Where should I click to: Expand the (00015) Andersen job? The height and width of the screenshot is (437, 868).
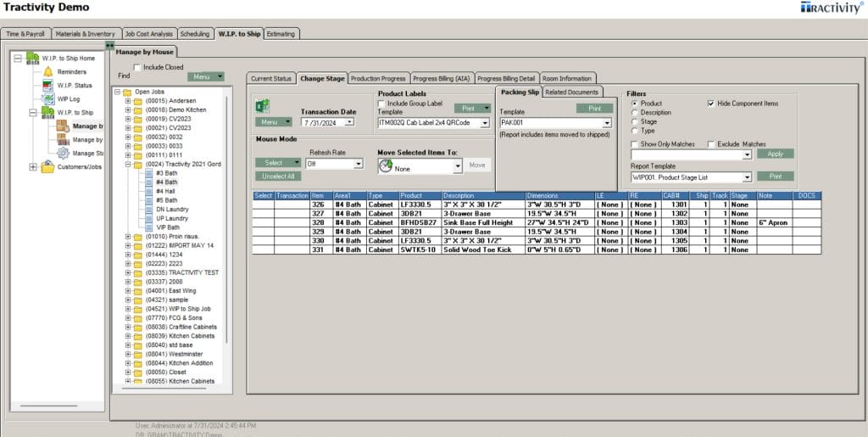click(x=128, y=101)
